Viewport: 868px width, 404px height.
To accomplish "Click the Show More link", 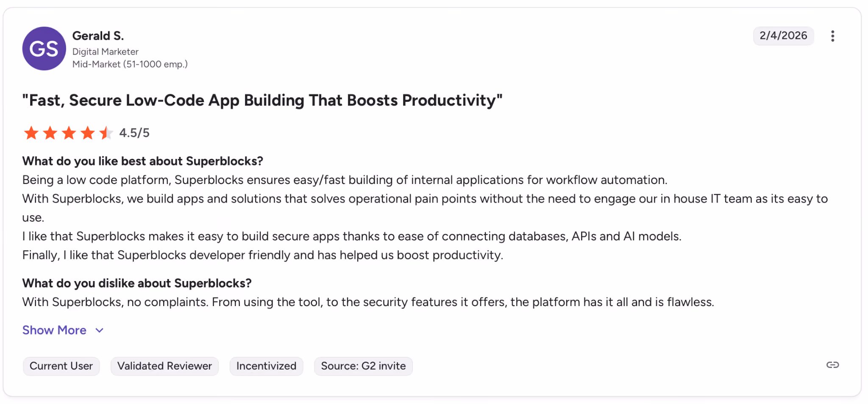I will click(54, 330).
